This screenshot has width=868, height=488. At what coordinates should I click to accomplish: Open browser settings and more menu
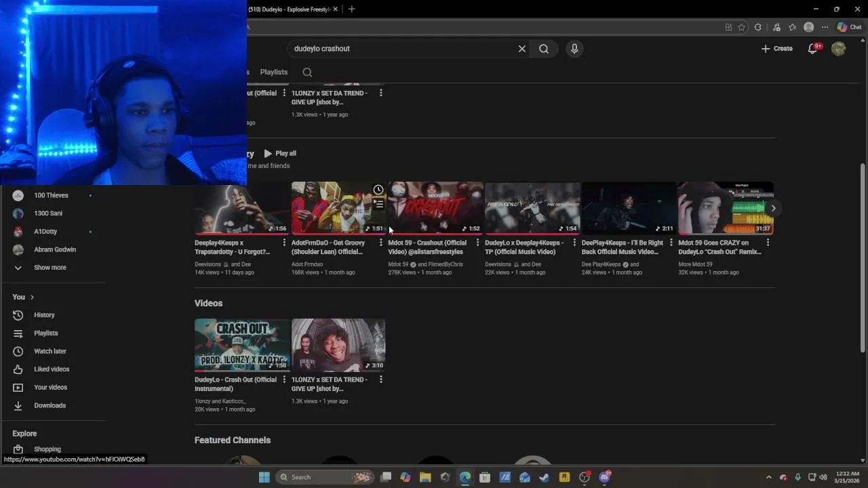click(825, 27)
